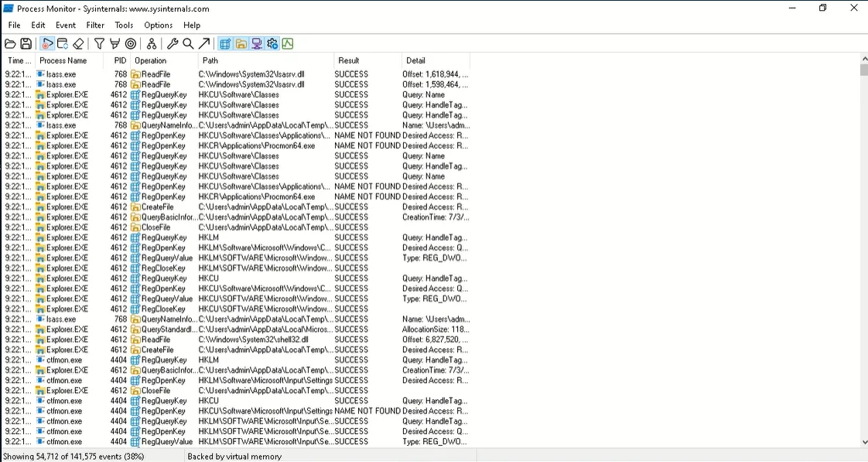Select path HKLM\Software\Microsoft\Input\Settings with SUCCESS
Image resolution: width=868 pixels, height=462 pixels.
(265, 381)
